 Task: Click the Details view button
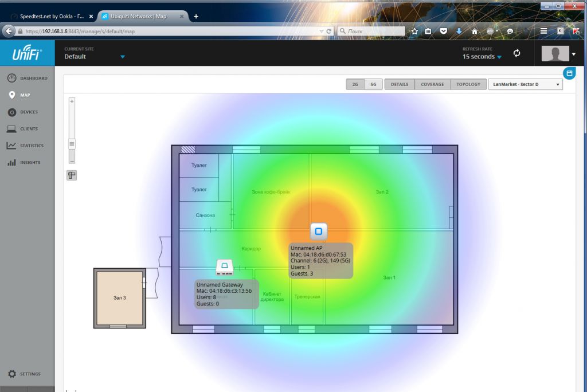pyautogui.click(x=400, y=84)
